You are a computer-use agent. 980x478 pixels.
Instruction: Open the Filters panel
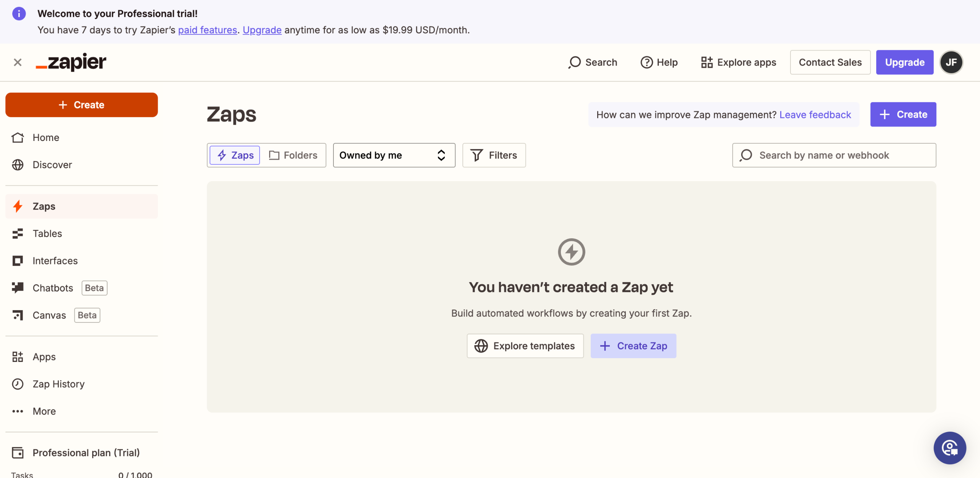click(x=494, y=155)
